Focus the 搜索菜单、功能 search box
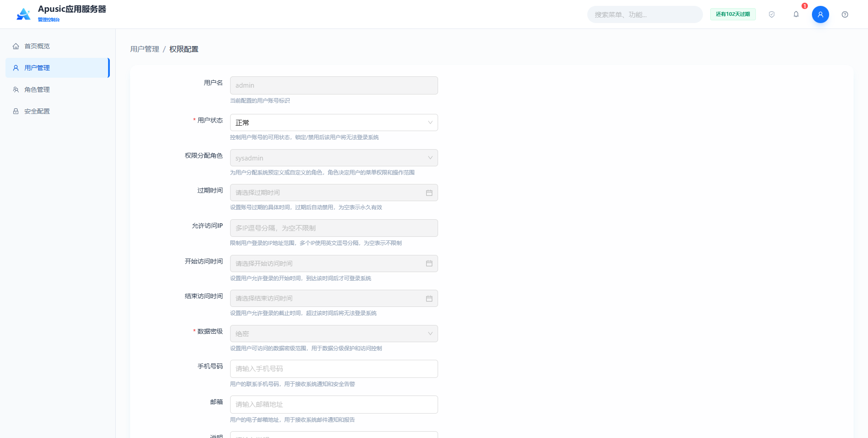The width and height of the screenshot is (868, 438). (x=645, y=14)
